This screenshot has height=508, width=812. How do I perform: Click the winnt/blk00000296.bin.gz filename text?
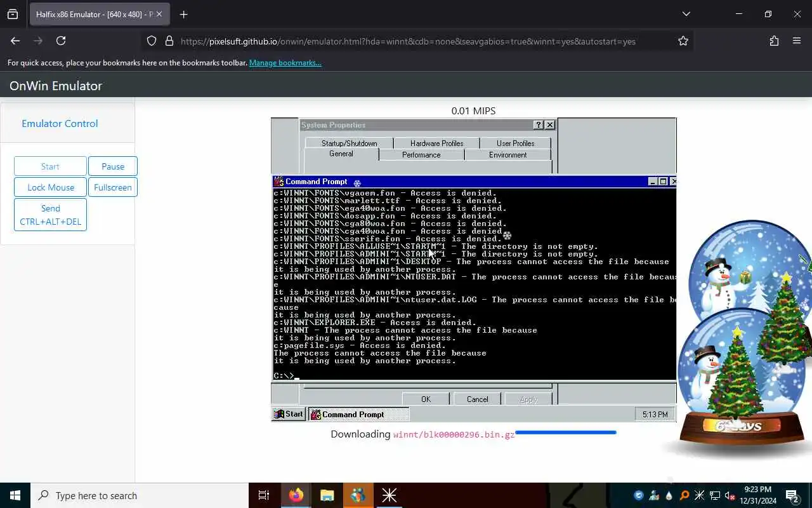(454, 435)
